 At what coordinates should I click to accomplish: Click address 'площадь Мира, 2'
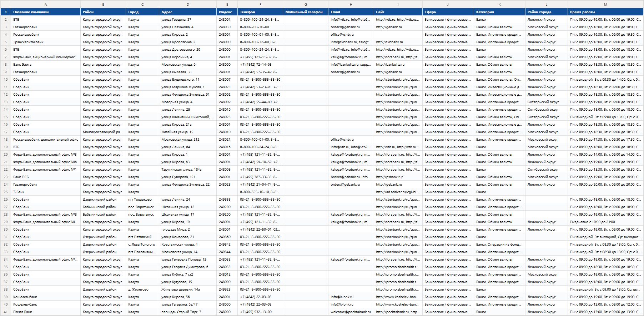[188, 230]
